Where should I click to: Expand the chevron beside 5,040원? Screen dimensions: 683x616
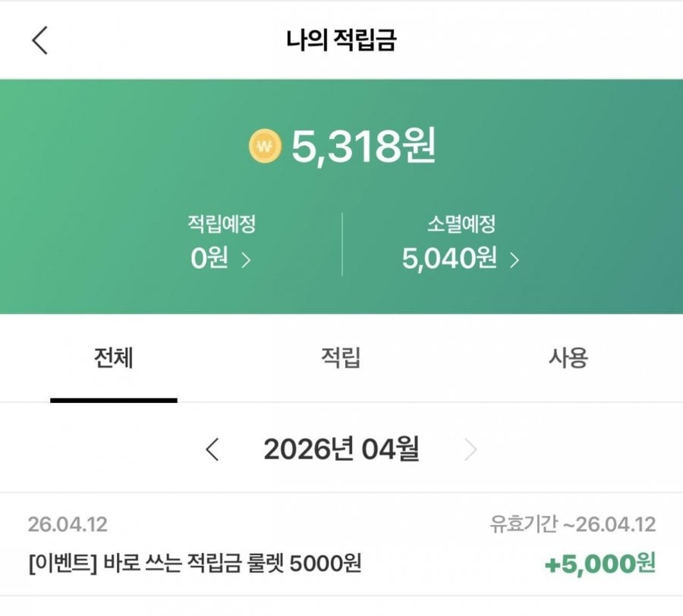[x=515, y=260]
